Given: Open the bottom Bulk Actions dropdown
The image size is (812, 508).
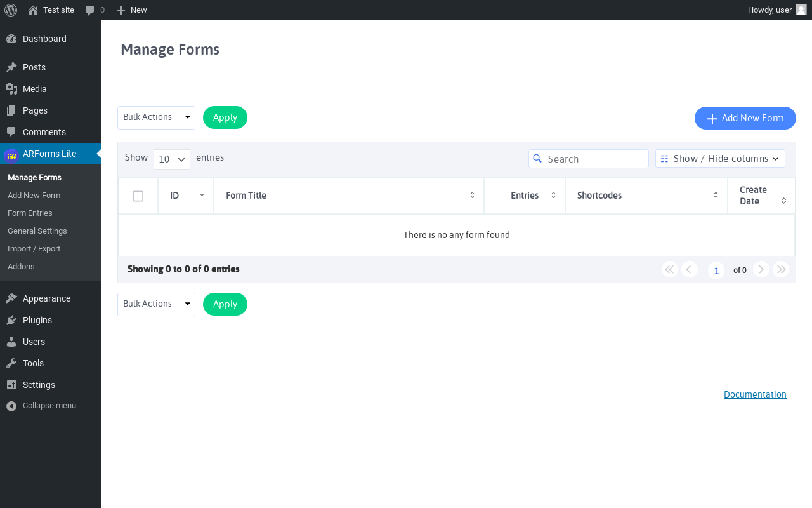Looking at the screenshot, I should point(156,304).
